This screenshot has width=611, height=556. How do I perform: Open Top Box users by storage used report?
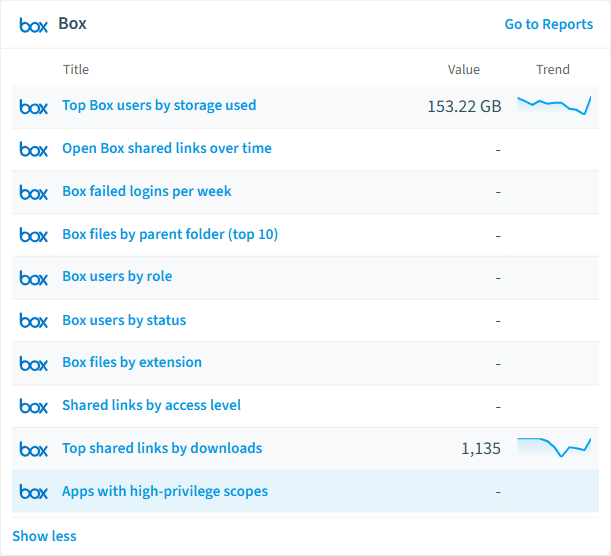[x=159, y=105]
